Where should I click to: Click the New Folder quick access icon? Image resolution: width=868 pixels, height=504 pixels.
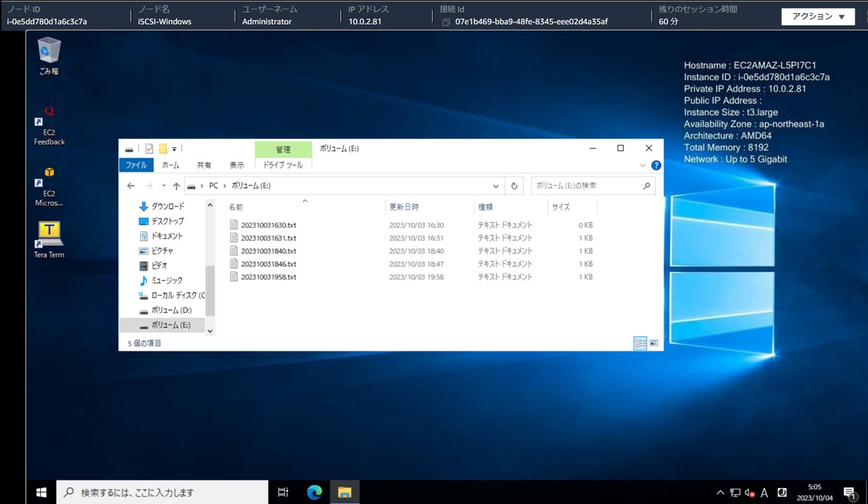point(162,148)
